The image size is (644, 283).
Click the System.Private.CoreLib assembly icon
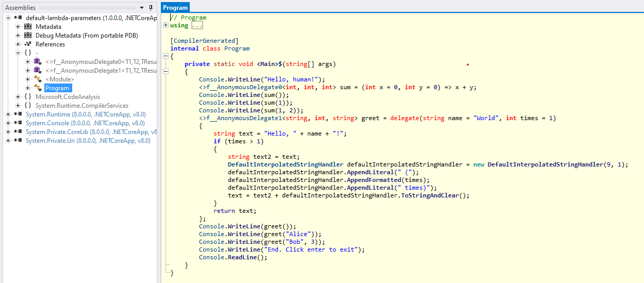[18, 132]
